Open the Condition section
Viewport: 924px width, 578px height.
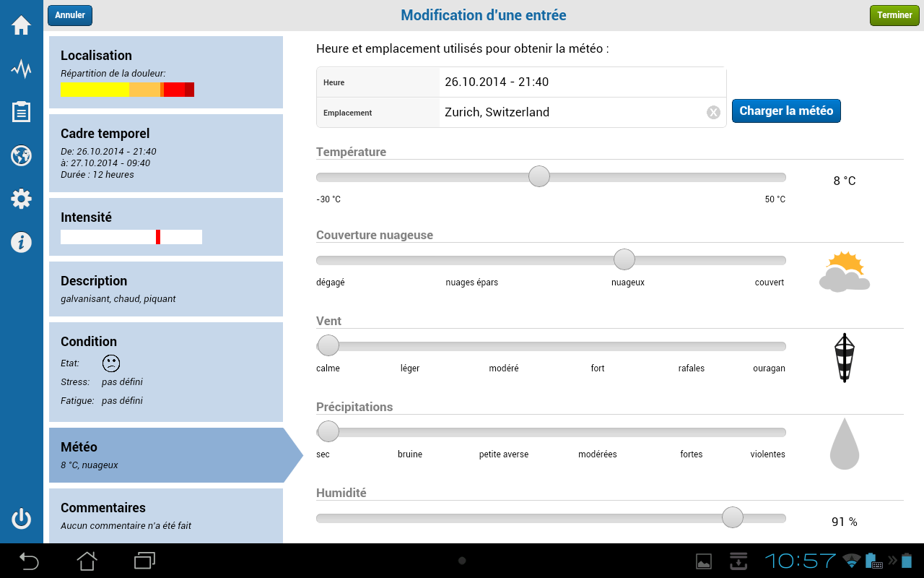(166, 372)
